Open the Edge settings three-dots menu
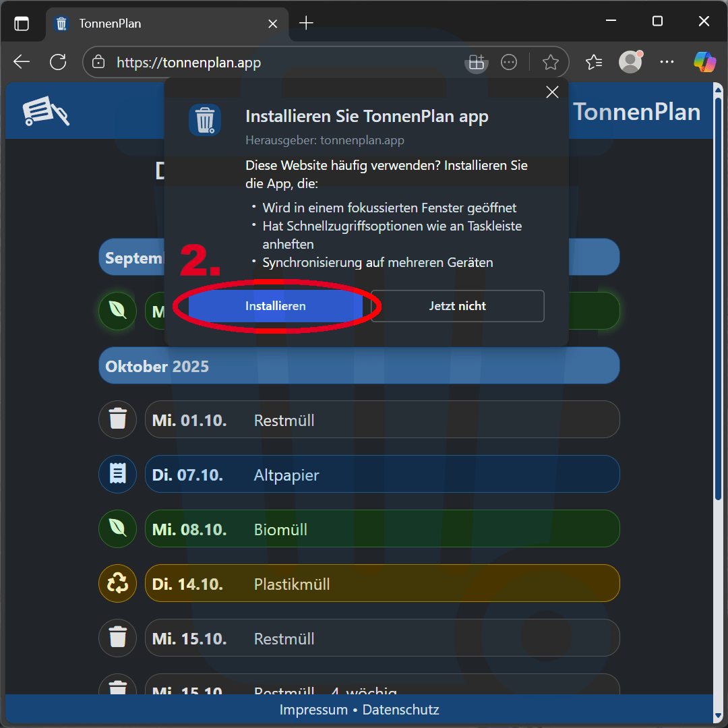Viewport: 728px width, 728px height. 667,63
